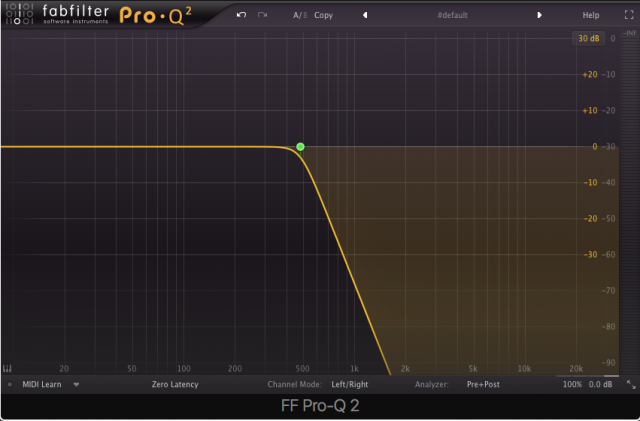The image size is (640, 421).
Task: Open the Zero Latency processing mode menu
Action: (x=175, y=384)
